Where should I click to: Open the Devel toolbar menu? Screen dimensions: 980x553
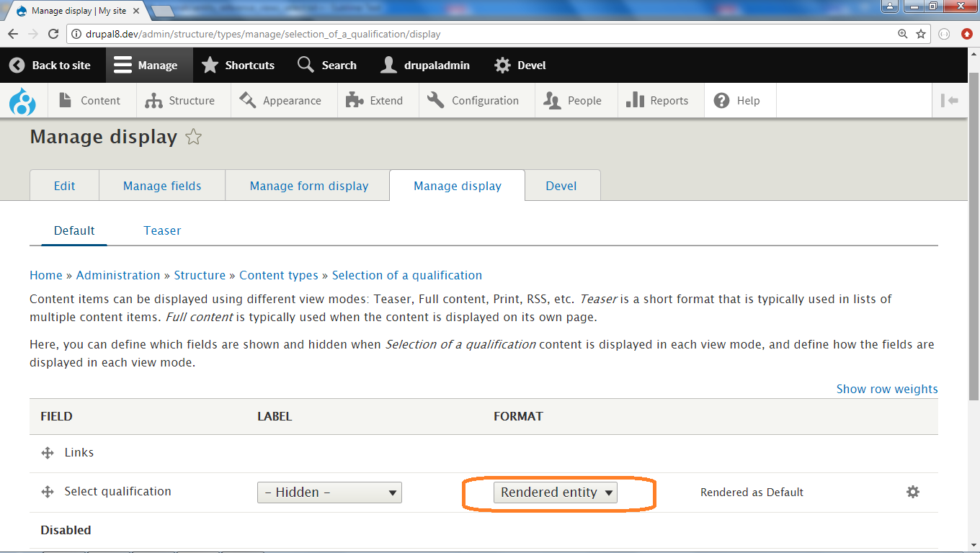pyautogui.click(x=520, y=66)
